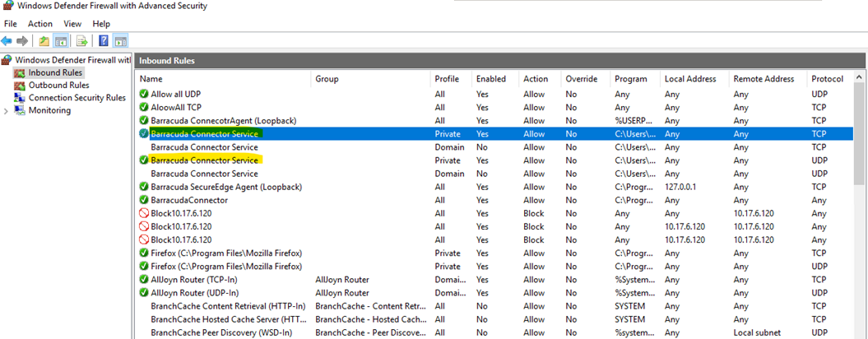Select the Outbound Rules brick-wall icon

[20, 86]
